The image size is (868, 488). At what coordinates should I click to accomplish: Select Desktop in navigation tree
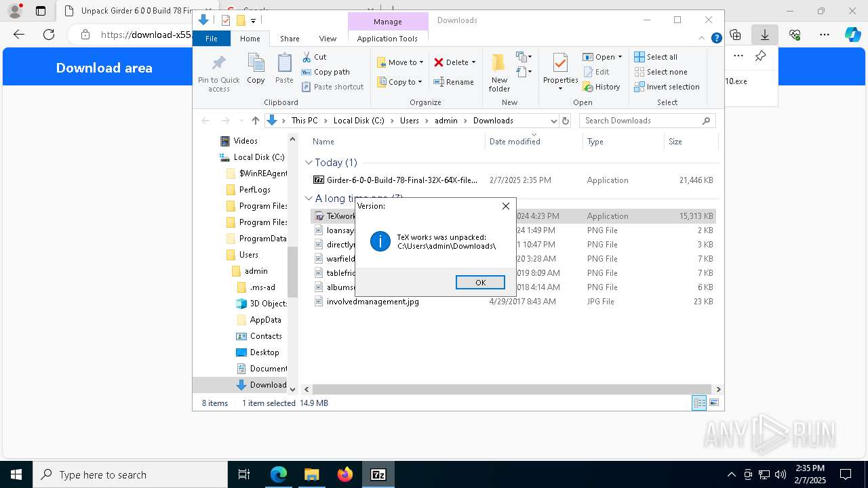tap(264, 352)
